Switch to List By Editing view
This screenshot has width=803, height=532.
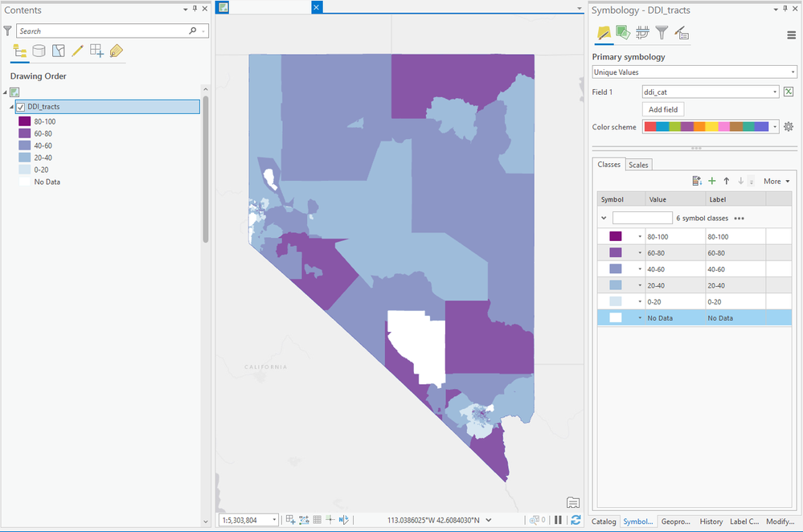pos(77,51)
